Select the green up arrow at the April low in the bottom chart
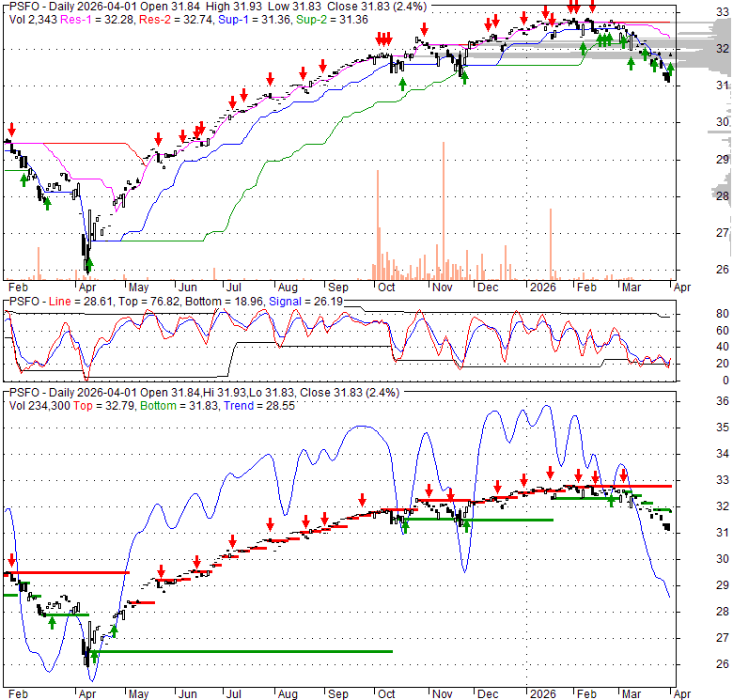This screenshot has width=733, height=700. point(94,655)
